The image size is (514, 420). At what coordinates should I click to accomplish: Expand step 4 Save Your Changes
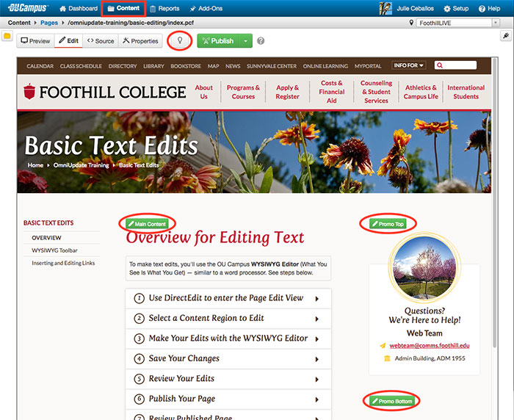tap(228, 358)
